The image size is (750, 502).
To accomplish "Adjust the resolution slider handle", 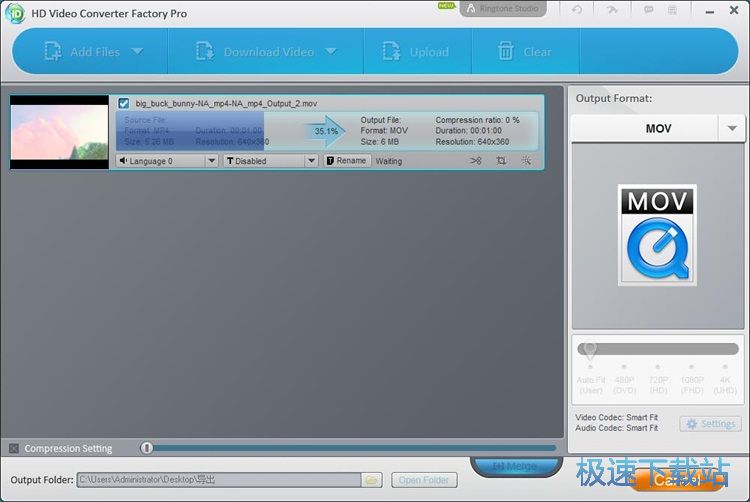I will tap(590, 349).
